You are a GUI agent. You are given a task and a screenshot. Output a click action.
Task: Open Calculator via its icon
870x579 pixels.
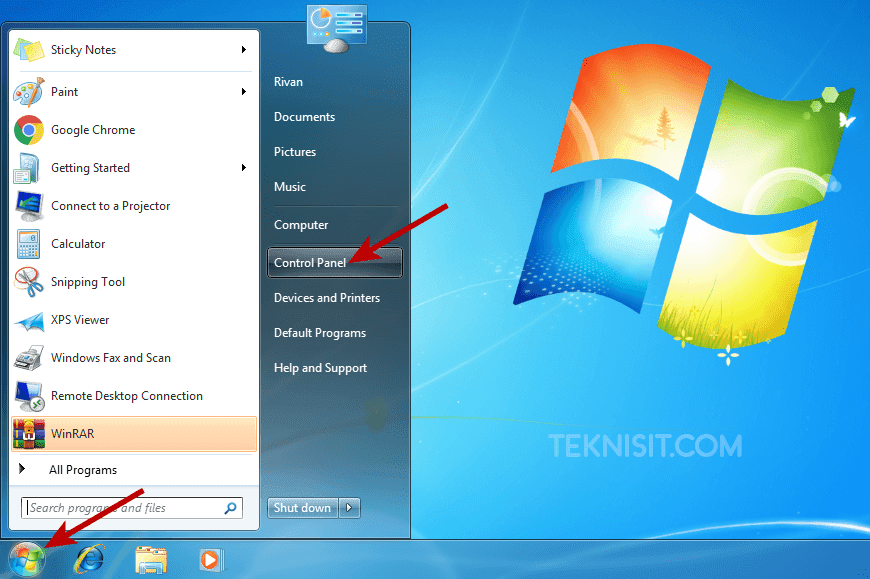click(28, 244)
